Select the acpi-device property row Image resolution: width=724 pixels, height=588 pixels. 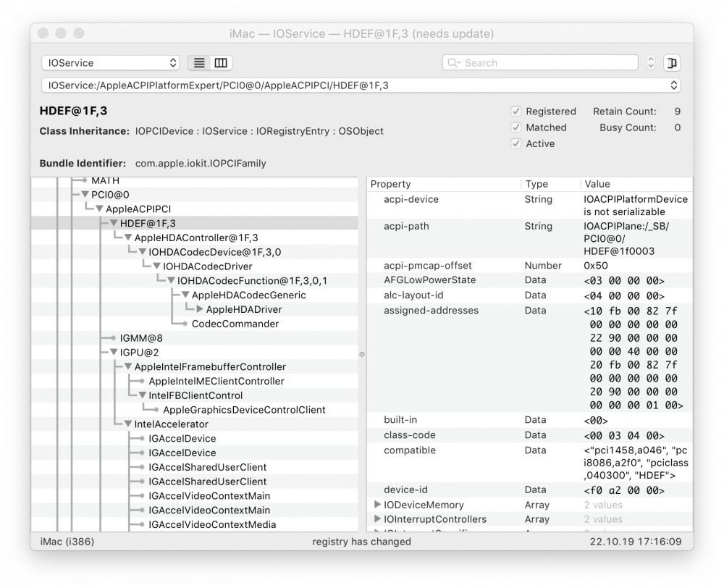click(530, 206)
